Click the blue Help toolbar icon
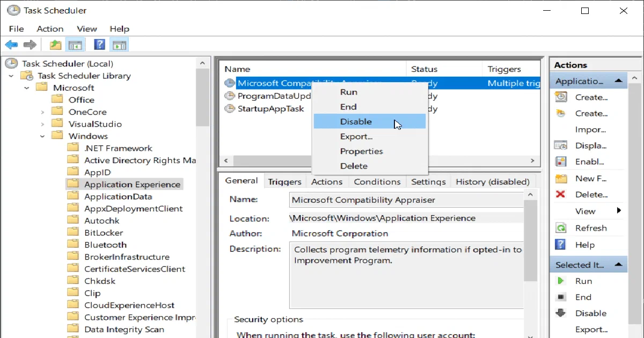 coord(99,45)
